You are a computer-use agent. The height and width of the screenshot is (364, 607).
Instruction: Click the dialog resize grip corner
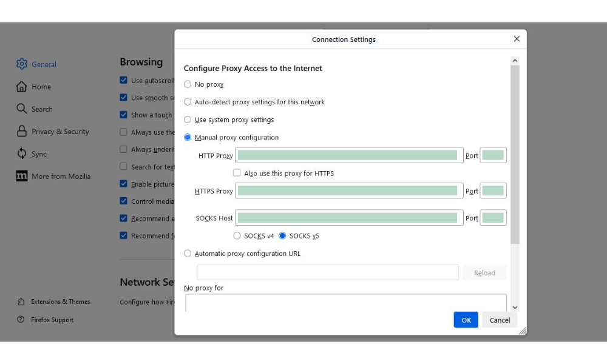click(x=522, y=331)
